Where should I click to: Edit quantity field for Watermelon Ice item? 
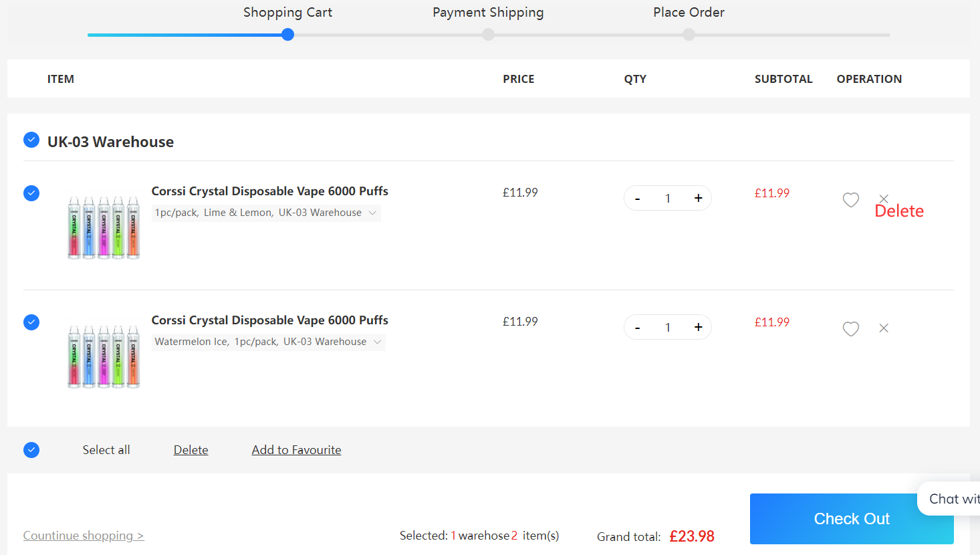(x=668, y=328)
